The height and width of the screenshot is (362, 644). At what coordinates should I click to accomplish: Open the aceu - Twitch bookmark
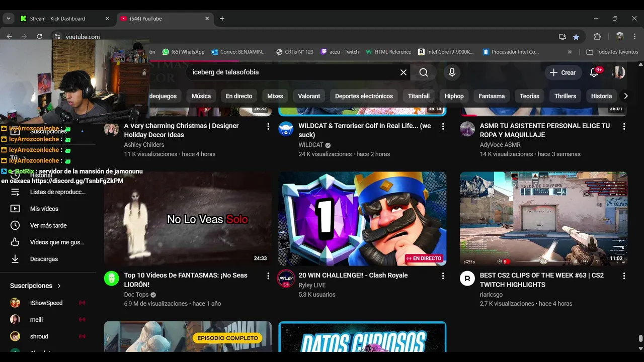(x=340, y=52)
